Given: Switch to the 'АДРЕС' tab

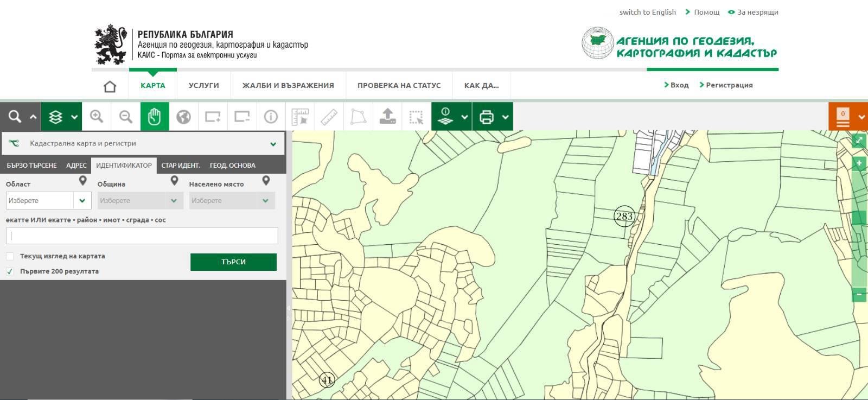Looking at the screenshot, I should 76,166.
